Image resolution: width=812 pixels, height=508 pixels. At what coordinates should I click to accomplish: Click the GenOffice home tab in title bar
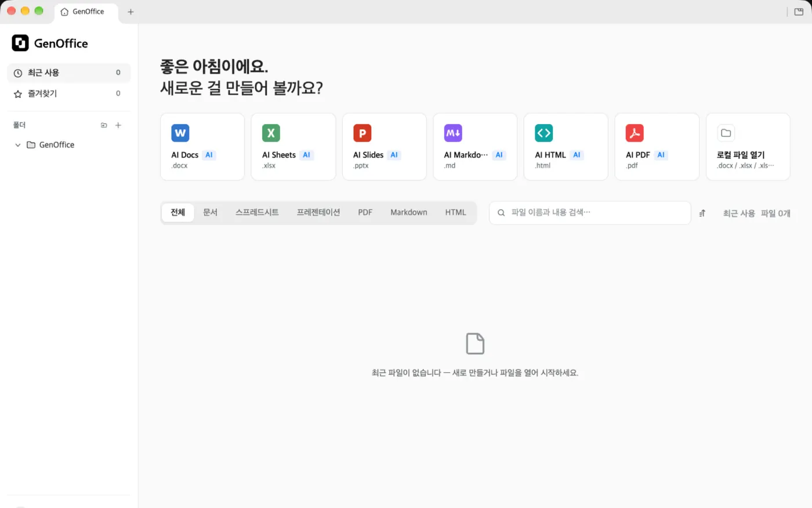pyautogui.click(x=86, y=12)
